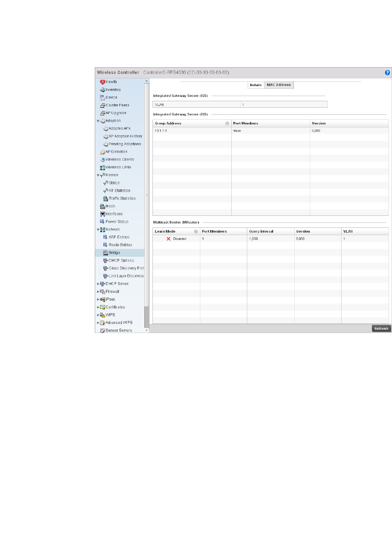Screen dimensions: 392x535
Task: Sort by the Learn Mode column header
Action: [177, 231]
